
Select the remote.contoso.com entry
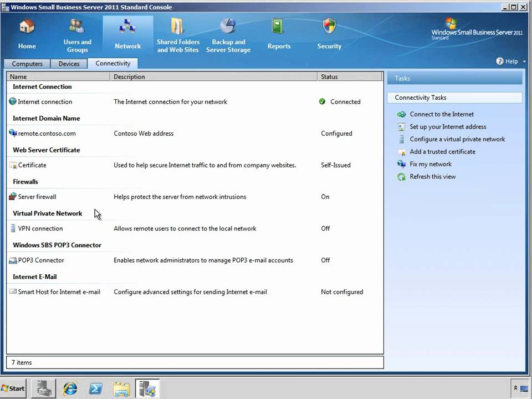click(x=47, y=134)
